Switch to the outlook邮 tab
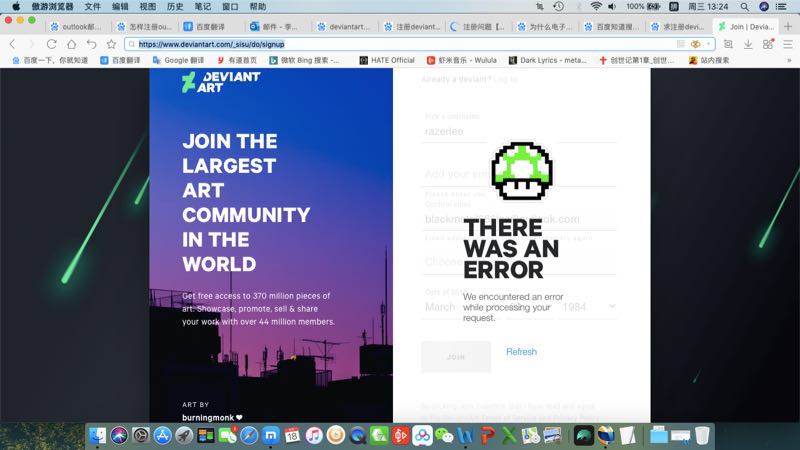Image resolution: width=800 pixels, height=450 pixels. pyautogui.click(x=77, y=27)
